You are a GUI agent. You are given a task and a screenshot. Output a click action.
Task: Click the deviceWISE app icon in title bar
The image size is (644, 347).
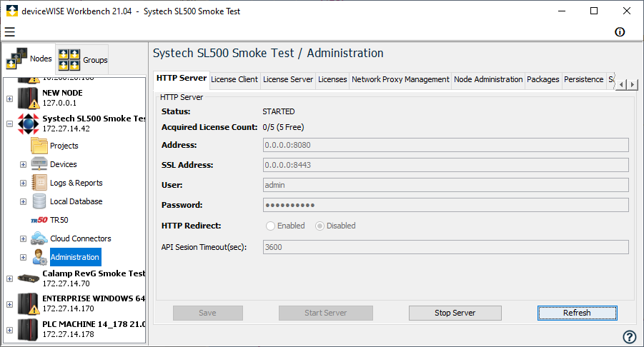coord(12,11)
